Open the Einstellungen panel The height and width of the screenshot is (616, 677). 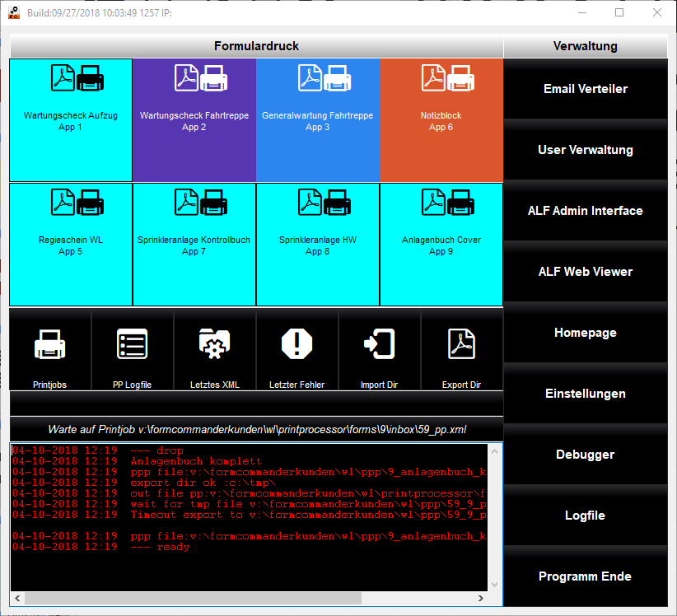[x=585, y=393]
